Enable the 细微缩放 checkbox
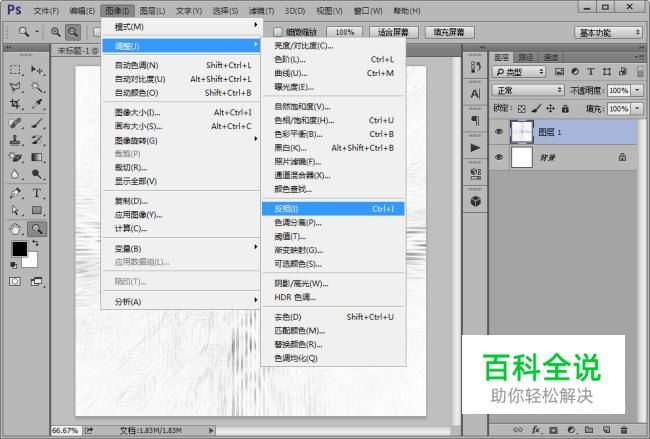The image size is (650, 439). coord(278,32)
